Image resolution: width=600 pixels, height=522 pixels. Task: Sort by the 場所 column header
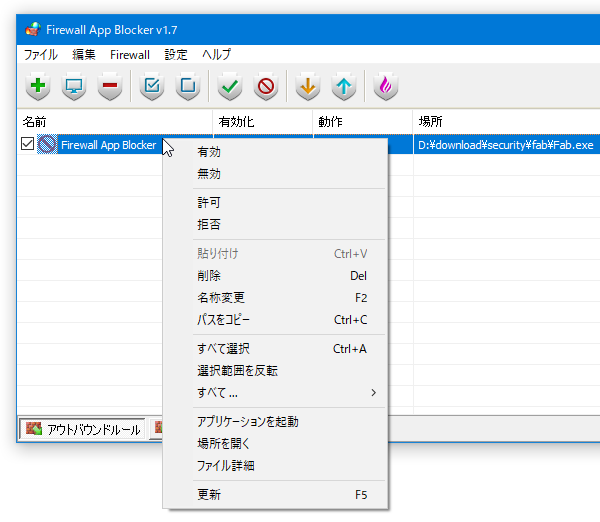point(506,122)
